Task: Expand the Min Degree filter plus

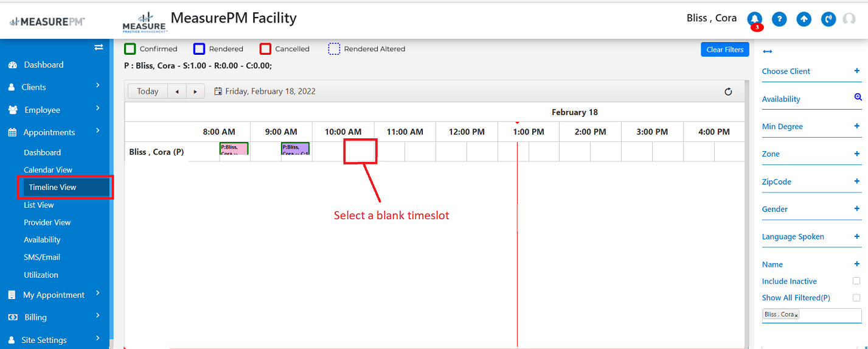Action: tap(857, 126)
